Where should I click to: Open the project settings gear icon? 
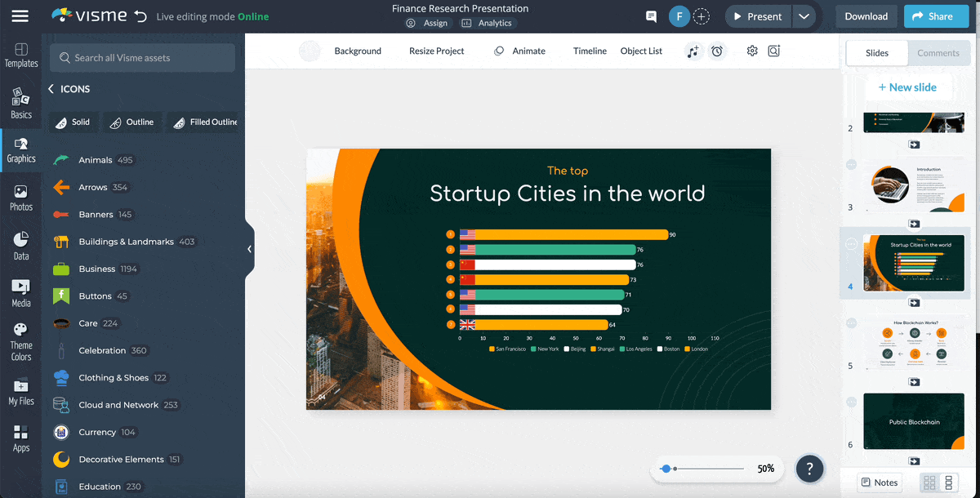pos(752,51)
